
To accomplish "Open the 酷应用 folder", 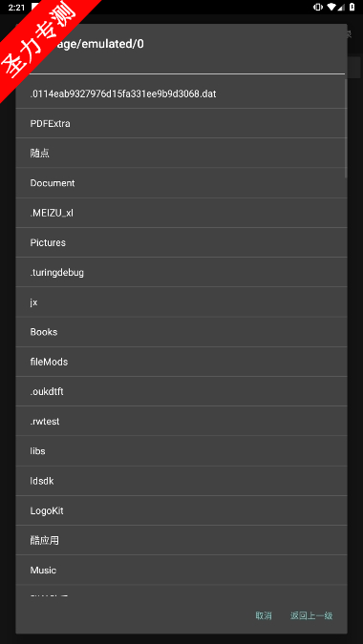I will (x=181, y=540).
